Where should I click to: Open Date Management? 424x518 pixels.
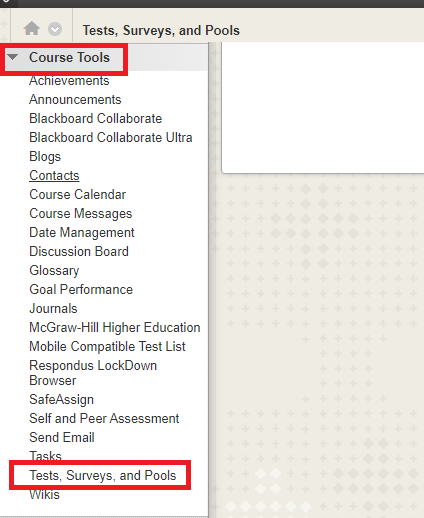click(x=82, y=233)
